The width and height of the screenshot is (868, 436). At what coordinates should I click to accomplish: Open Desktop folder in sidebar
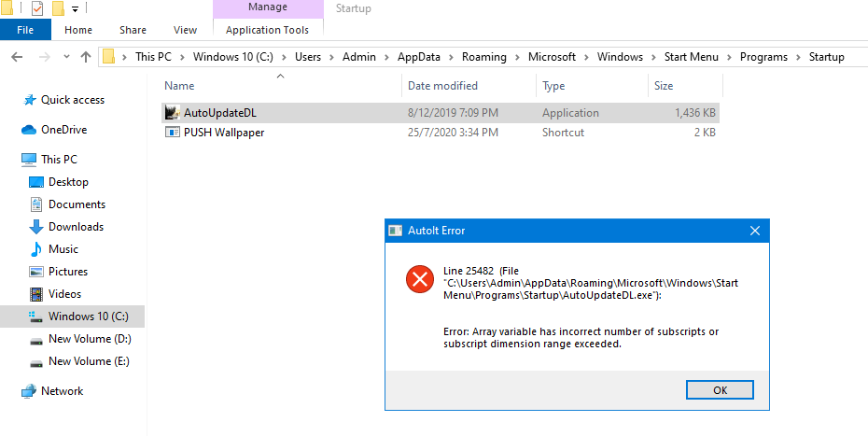click(69, 182)
